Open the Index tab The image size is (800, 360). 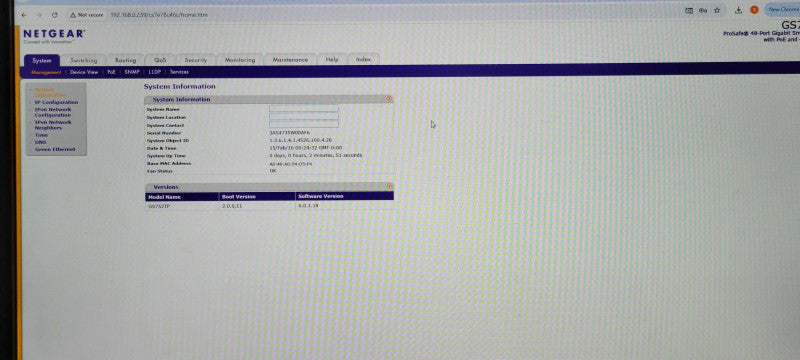363,60
